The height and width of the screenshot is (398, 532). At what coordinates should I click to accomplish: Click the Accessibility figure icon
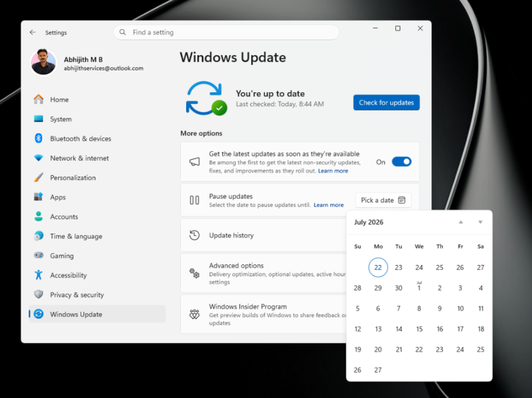(38, 274)
